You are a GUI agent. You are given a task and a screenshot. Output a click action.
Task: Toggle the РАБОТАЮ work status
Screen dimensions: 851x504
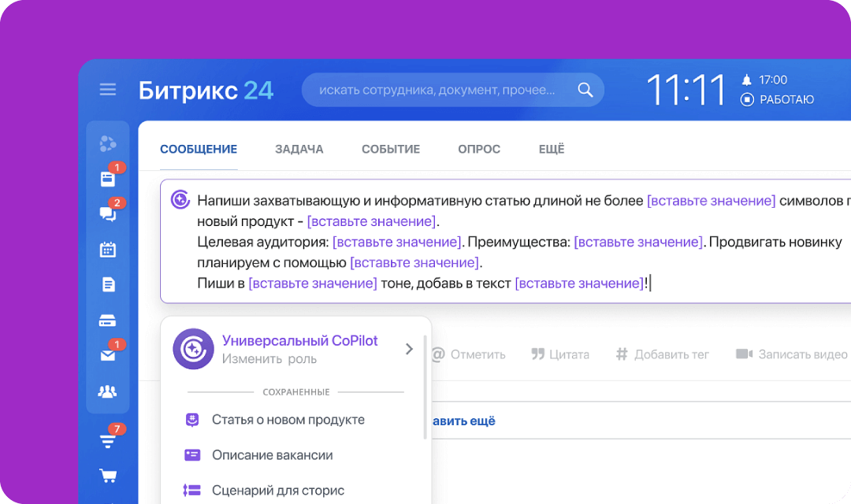point(777,100)
